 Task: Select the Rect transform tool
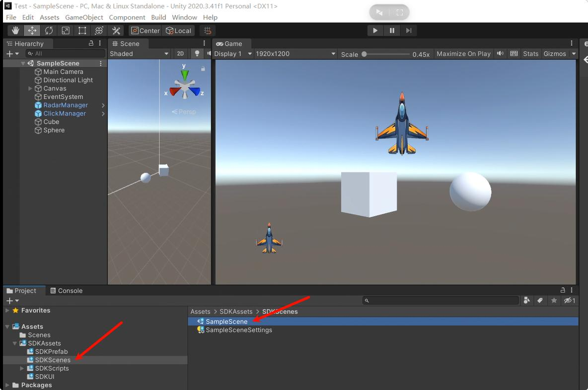[x=82, y=31]
